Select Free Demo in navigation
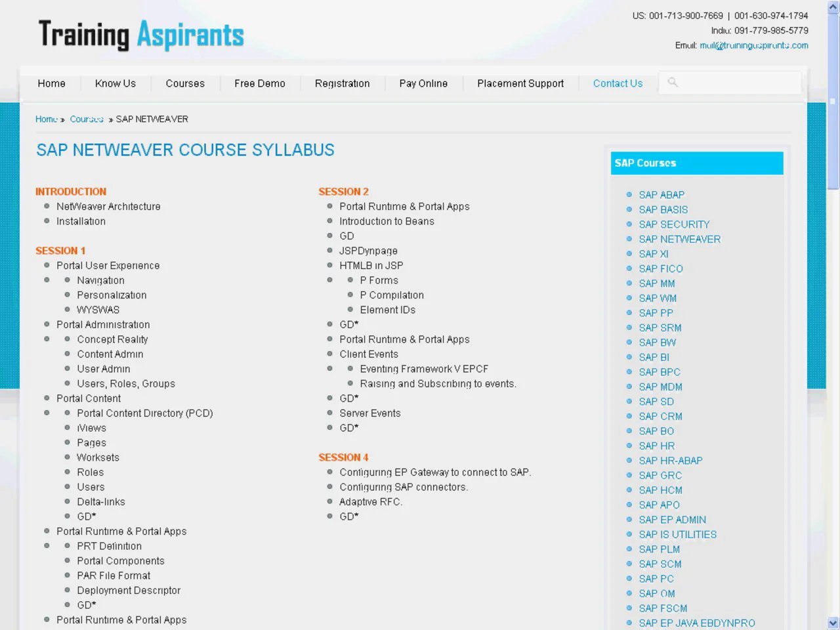840x630 pixels. click(x=260, y=83)
